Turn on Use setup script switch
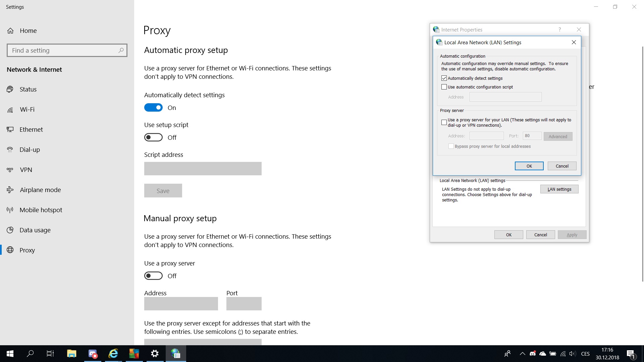This screenshot has width=644, height=362. (153, 137)
